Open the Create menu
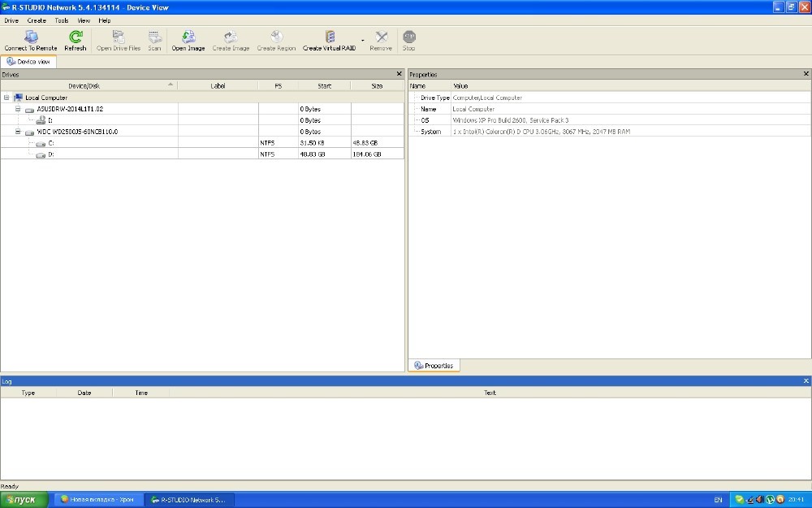 click(37, 21)
